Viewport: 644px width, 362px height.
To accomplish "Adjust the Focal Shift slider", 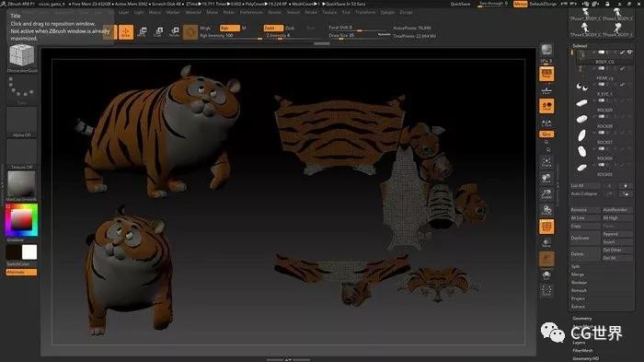I will [359, 28].
